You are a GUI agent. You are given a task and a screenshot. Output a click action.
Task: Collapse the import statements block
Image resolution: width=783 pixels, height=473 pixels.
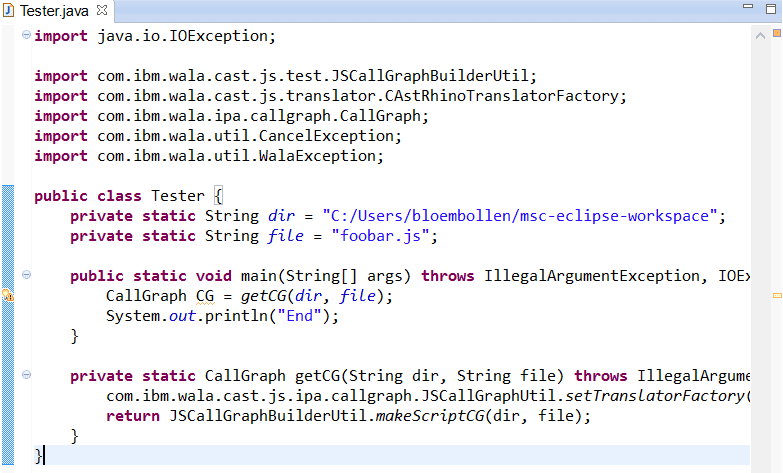point(26,36)
